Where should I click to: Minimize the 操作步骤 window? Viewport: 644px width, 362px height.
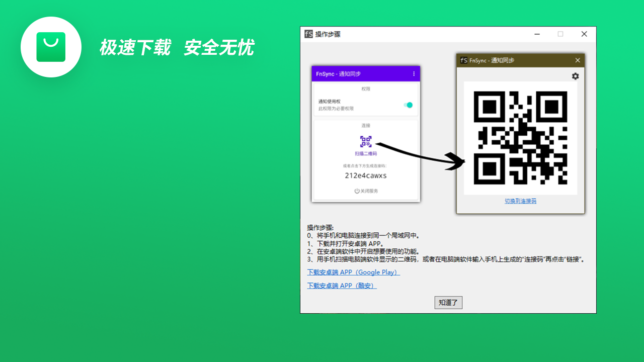pos(537,34)
